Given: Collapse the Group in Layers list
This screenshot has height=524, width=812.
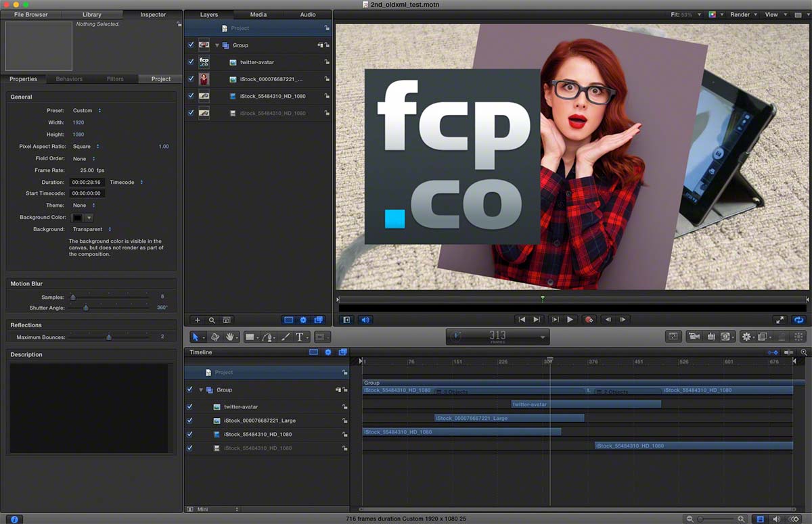Looking at the screenshot, I should [217, 45].
